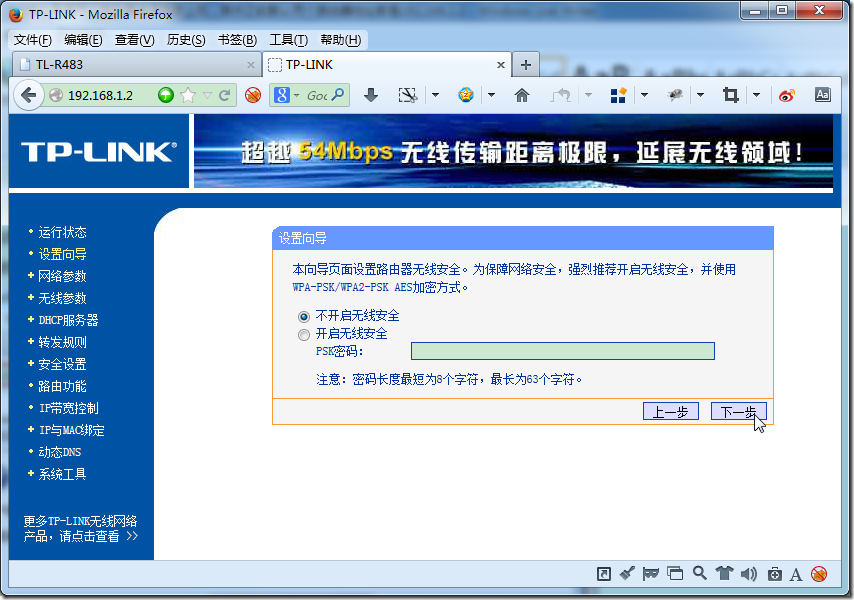Open 设置向导 in the sidebar
854x600 pixels.
point(62,254)
